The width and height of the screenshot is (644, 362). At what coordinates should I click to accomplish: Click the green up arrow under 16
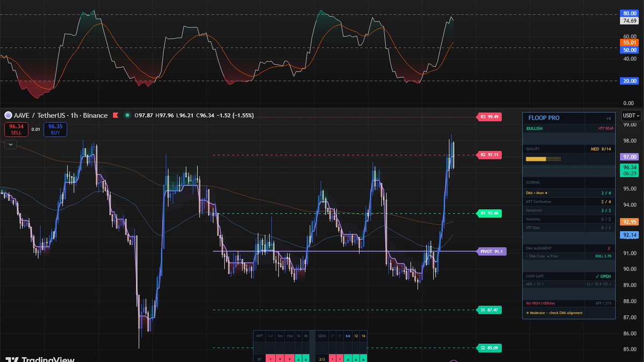tap(363, 359)
